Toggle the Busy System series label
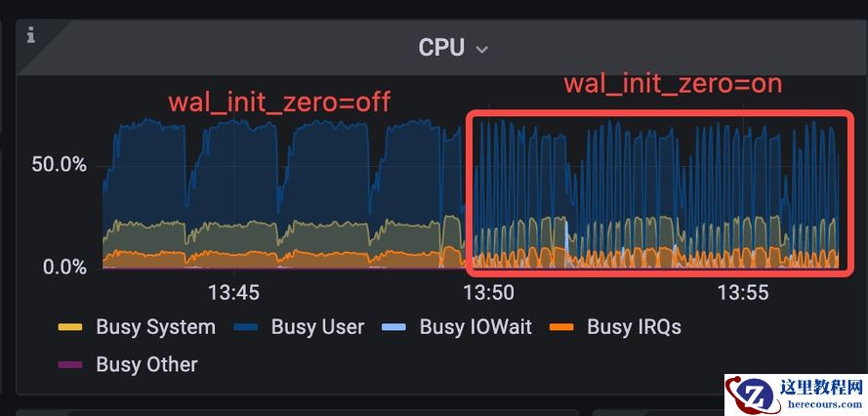The image size is (868, 416). [155, 327]
